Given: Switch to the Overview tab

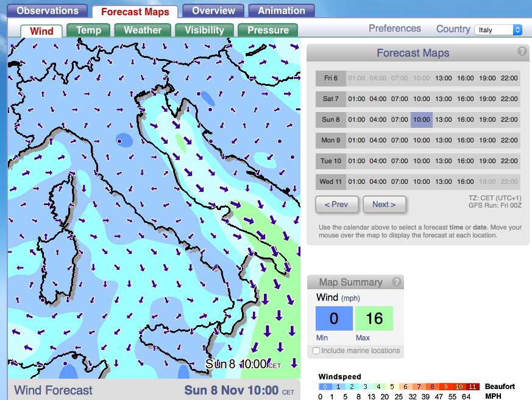Looking at the screenshot, I should click(x=213, y=10).
